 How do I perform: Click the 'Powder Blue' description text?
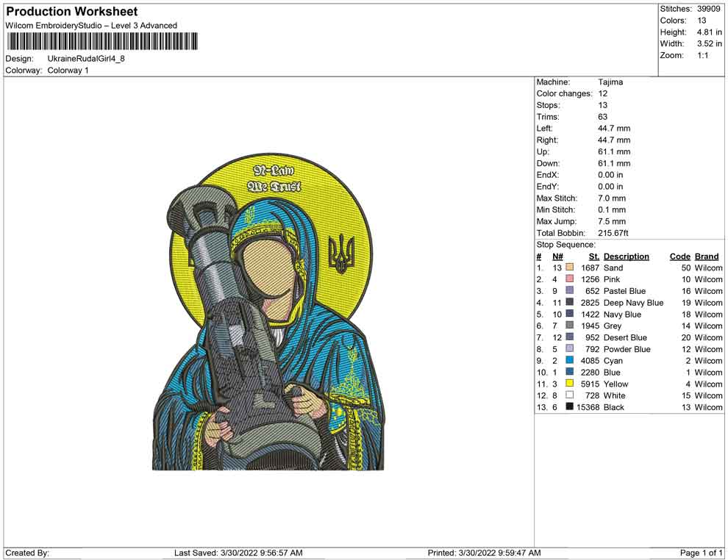coord(627,349)
